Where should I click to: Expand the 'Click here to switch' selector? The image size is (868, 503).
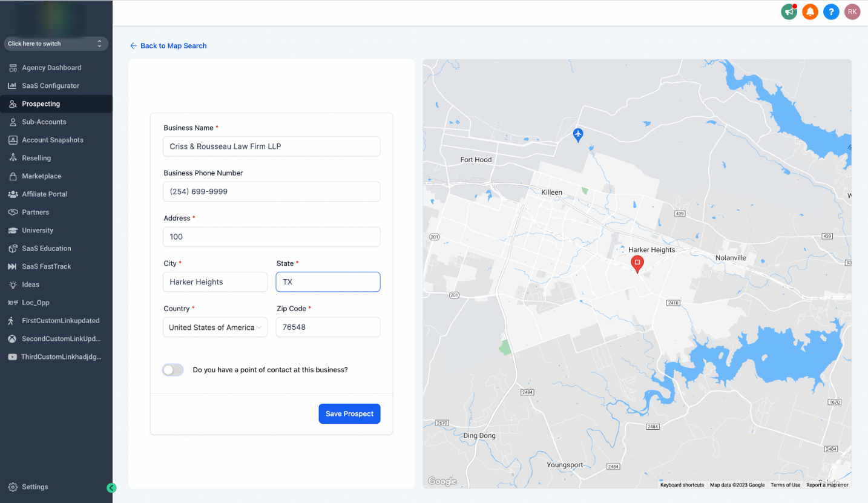tap(56, 44)
